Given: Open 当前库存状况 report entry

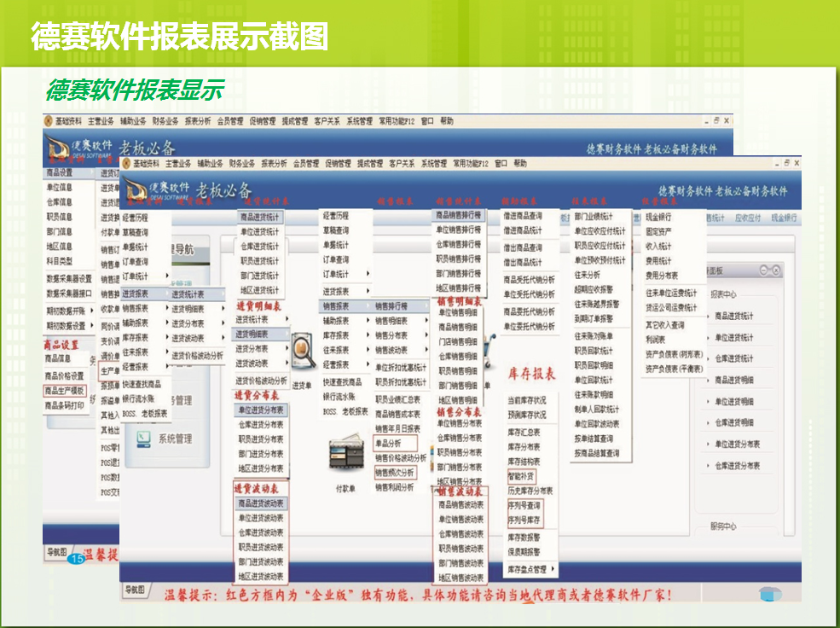Looking at the screenshot, I should (x=527, y=400).
